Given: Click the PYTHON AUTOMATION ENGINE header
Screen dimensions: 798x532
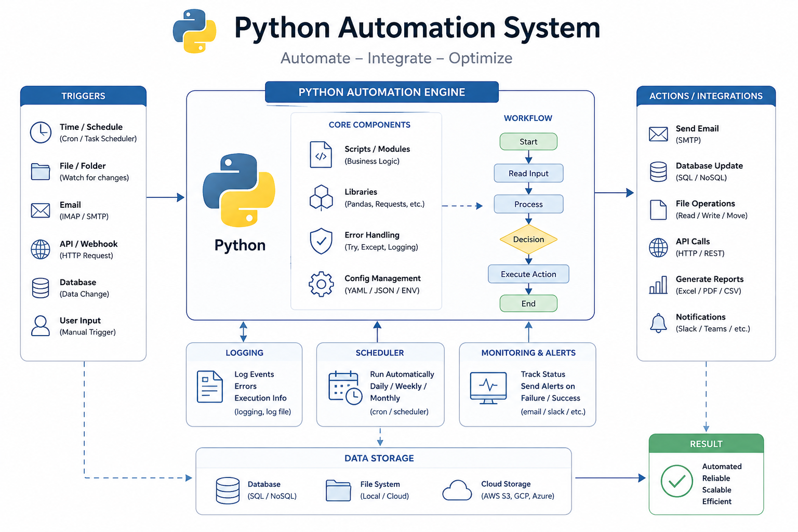Looking at the screenshot, I should [x=382, y=92].
